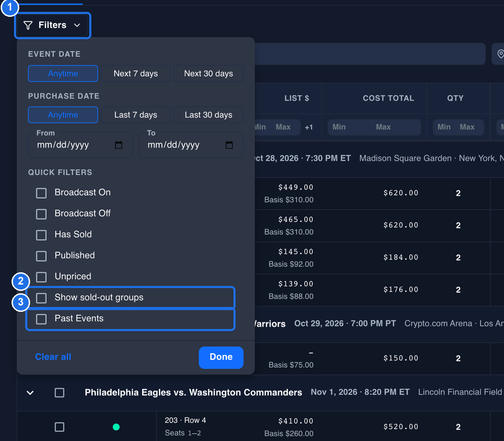Select Anytime under Purchase Date

click(x=63, y=115)
